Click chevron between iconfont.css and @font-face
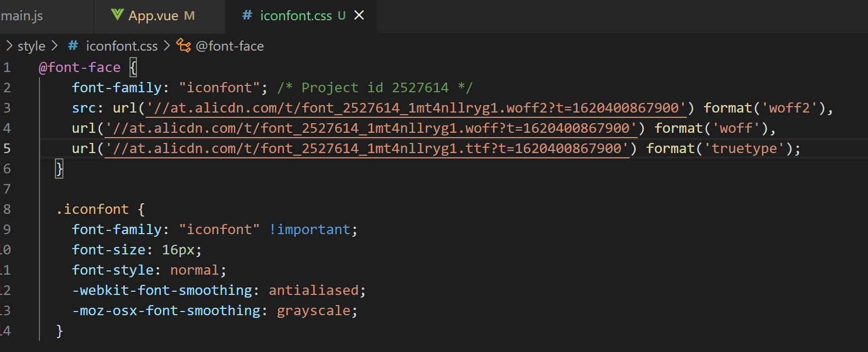 point(167,46)
